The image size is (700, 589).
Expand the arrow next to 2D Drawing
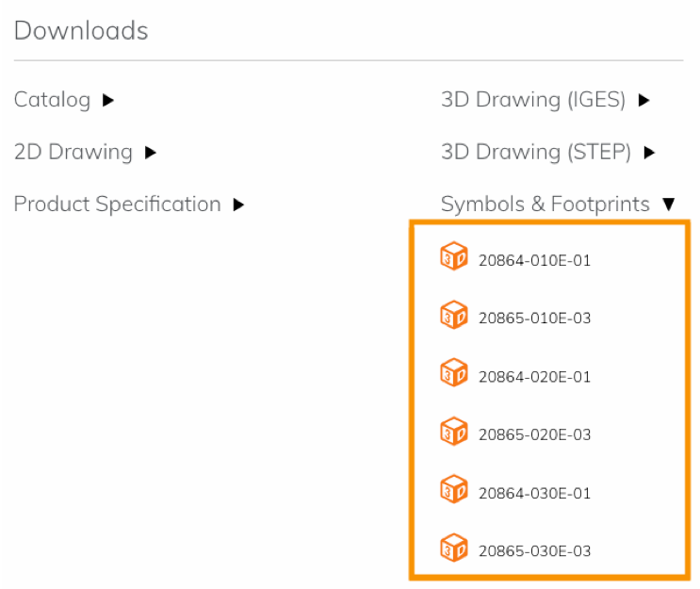point(151,153)
